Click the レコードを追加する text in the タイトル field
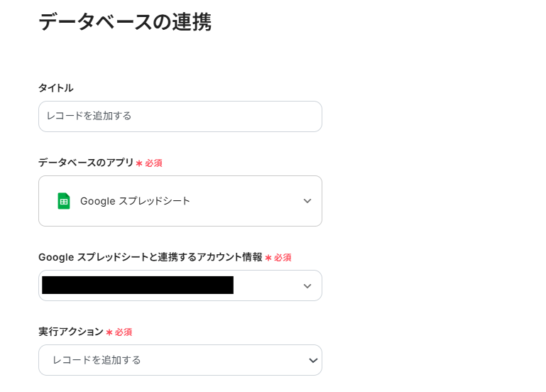Image resolution: width=546 pixels, height=392 pixels. [89, 116]
